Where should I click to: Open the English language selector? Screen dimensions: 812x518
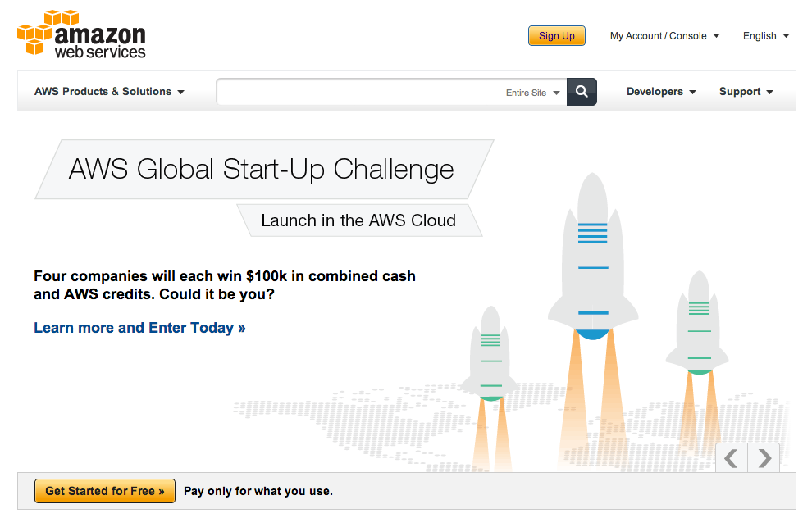(x=766, y=36)
